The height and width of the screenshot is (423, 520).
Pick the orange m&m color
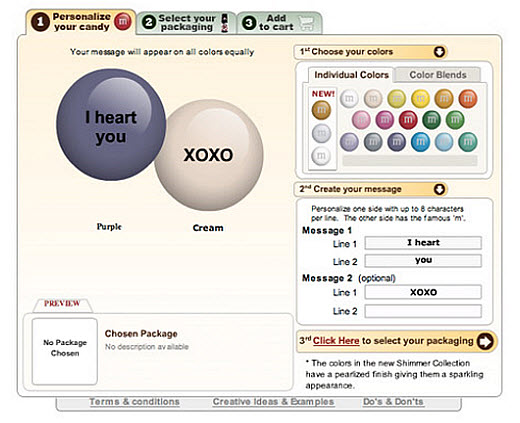pos(468,98)
